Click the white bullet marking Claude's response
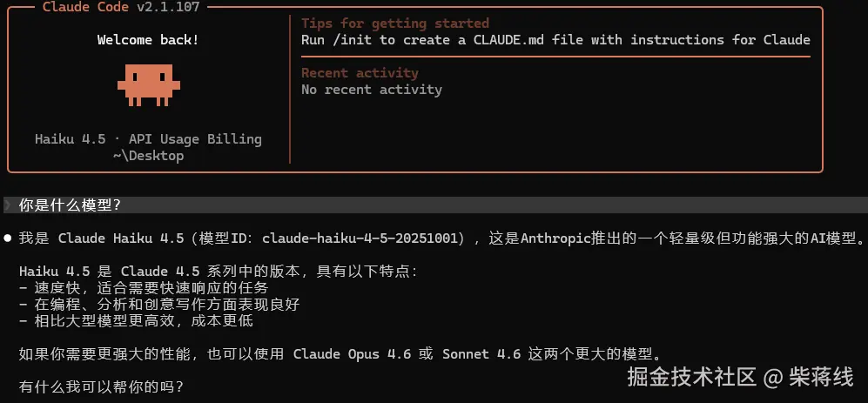 tap(8, 238)
